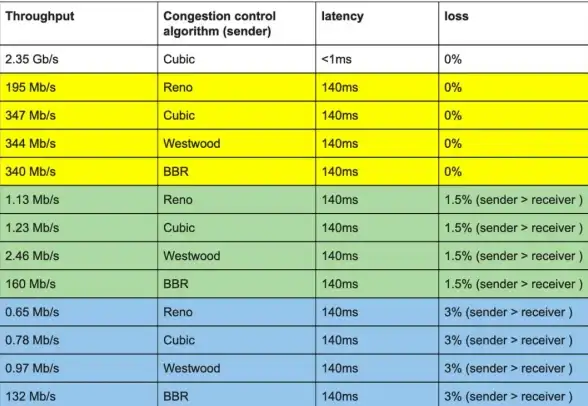The width and height of the screenshot is (588, 406).
Task: Select the 2.46 Mb/s throughput cell
Action: [79, 256]
